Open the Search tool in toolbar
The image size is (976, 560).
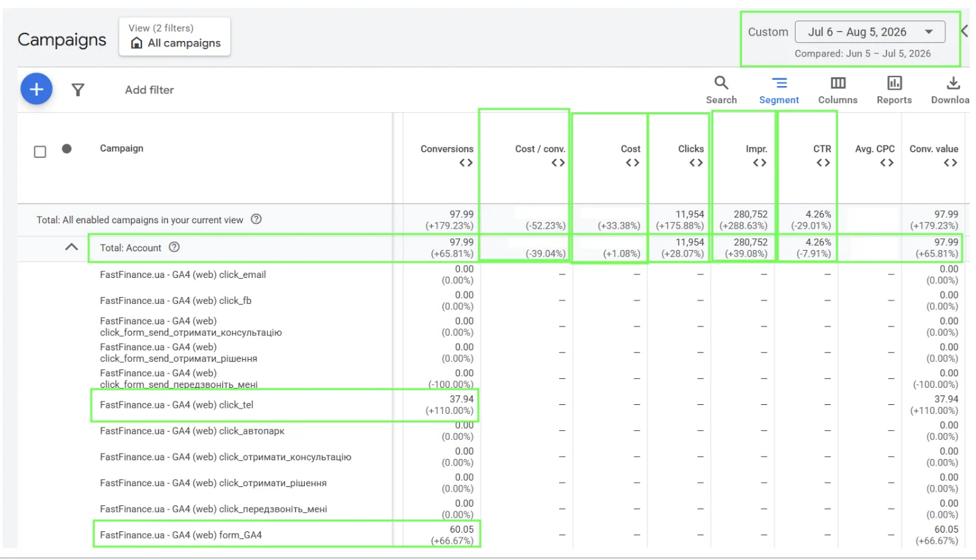coord(722,90)
